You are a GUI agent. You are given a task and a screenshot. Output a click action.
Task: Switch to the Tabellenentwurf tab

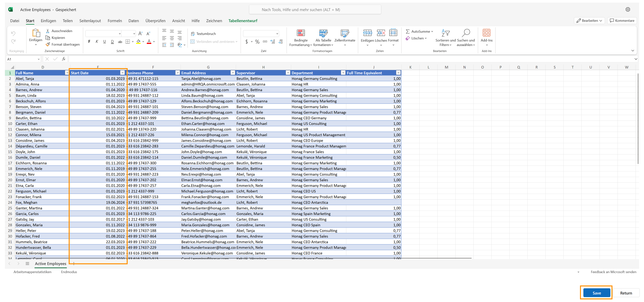pos(243,21)
